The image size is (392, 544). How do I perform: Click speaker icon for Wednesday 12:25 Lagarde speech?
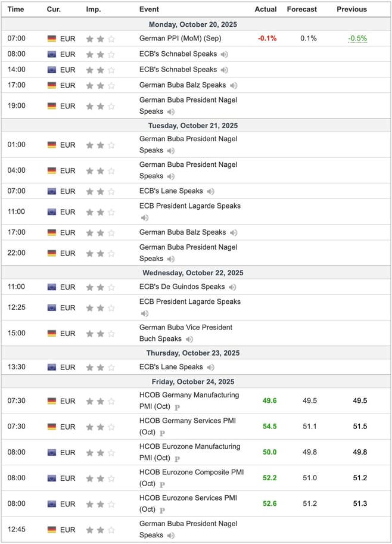click(144, 313)
